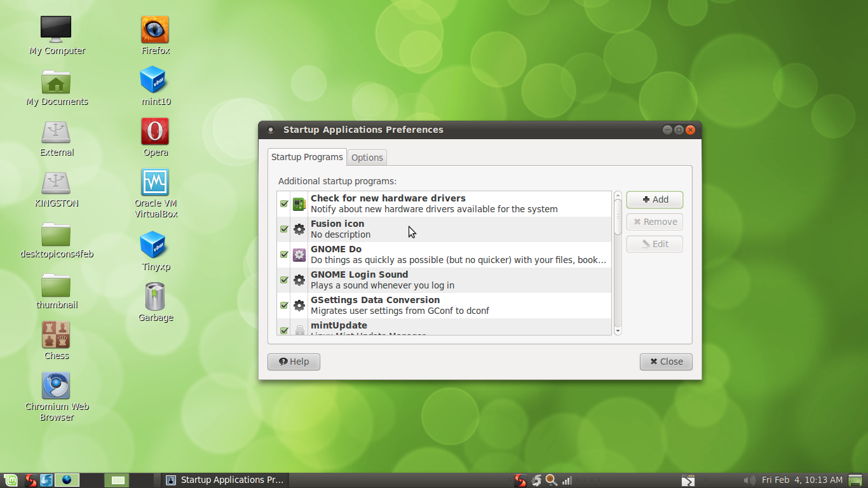
Task: Click the magnifier icon in the system tray
Action: 550,480
